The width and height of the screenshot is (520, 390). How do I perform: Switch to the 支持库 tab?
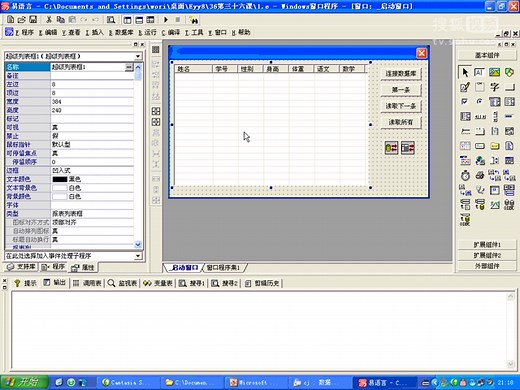(x=22, y=267)
